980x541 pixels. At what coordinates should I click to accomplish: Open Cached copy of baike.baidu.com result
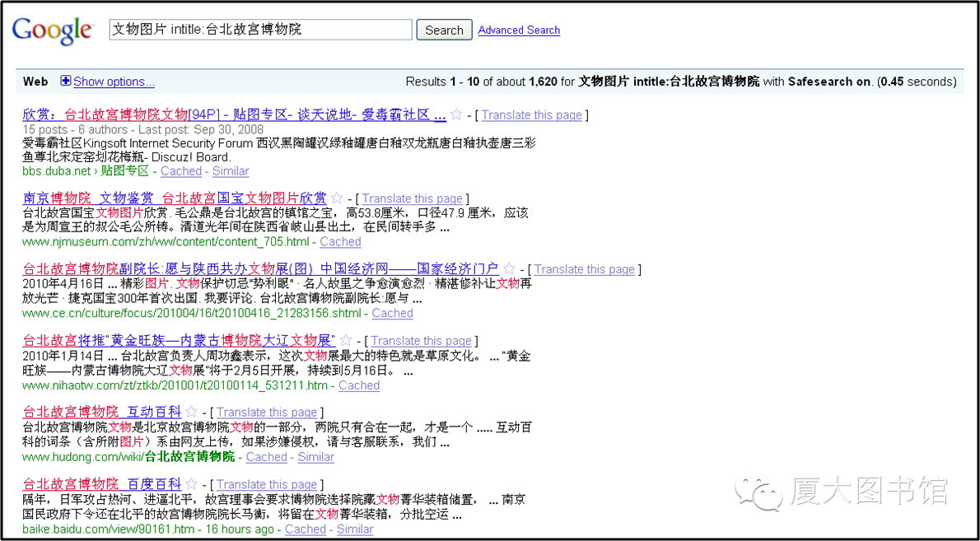tap(306, 529)
